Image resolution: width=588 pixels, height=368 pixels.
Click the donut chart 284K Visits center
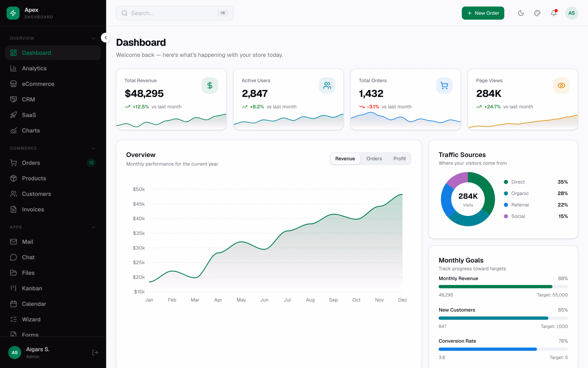(468, 199)
